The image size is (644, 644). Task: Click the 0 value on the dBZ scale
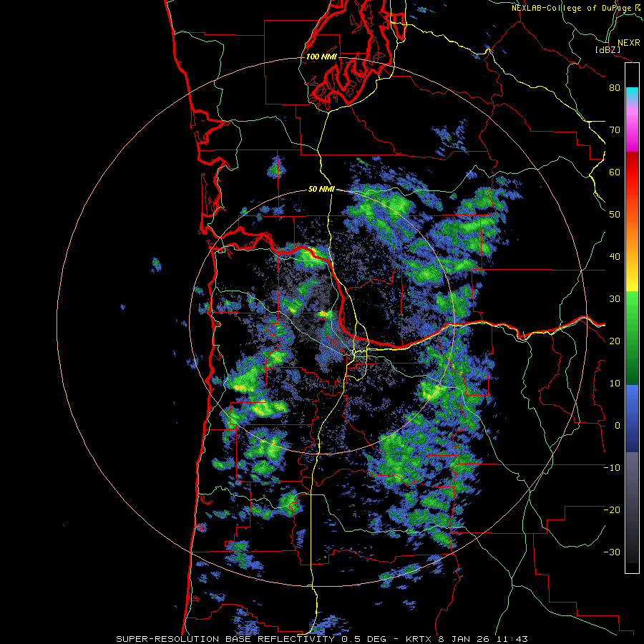[618, 426]
